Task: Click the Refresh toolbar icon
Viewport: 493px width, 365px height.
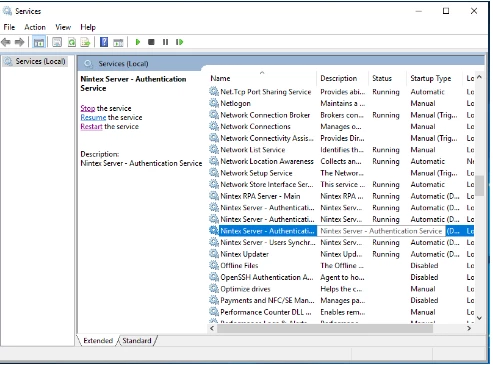Action: pyautogui.click(x=72, y=42)
